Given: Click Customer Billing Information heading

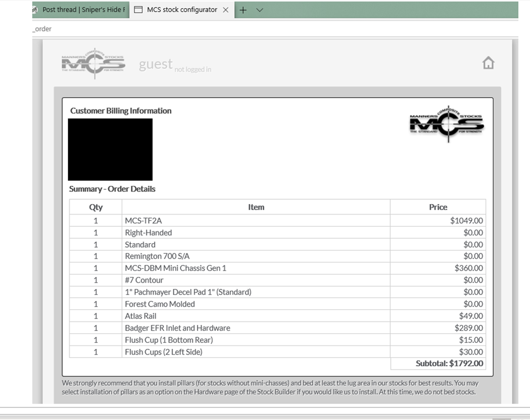Looking at the screenshot, I should click(x=121, y=111).
